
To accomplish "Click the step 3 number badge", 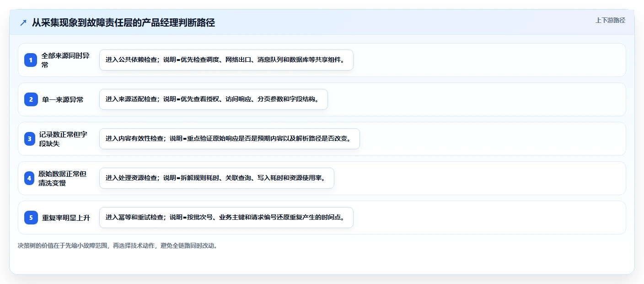I will coord(30,139).
